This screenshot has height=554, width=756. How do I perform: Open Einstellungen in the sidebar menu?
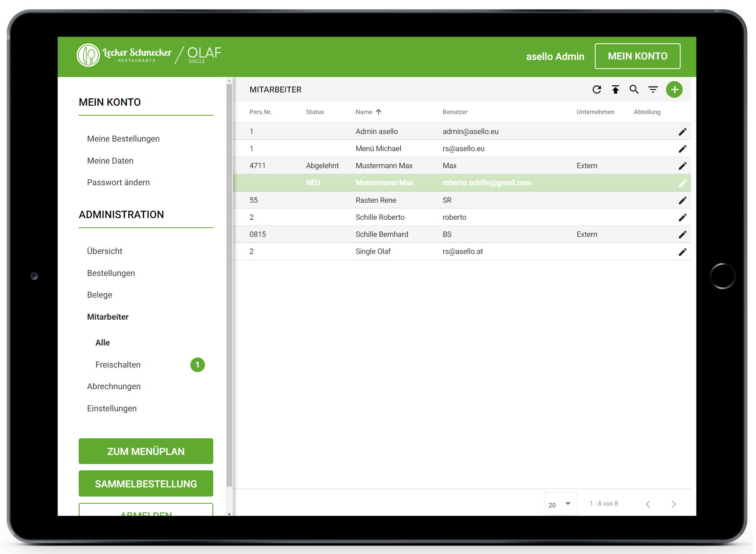112,408
